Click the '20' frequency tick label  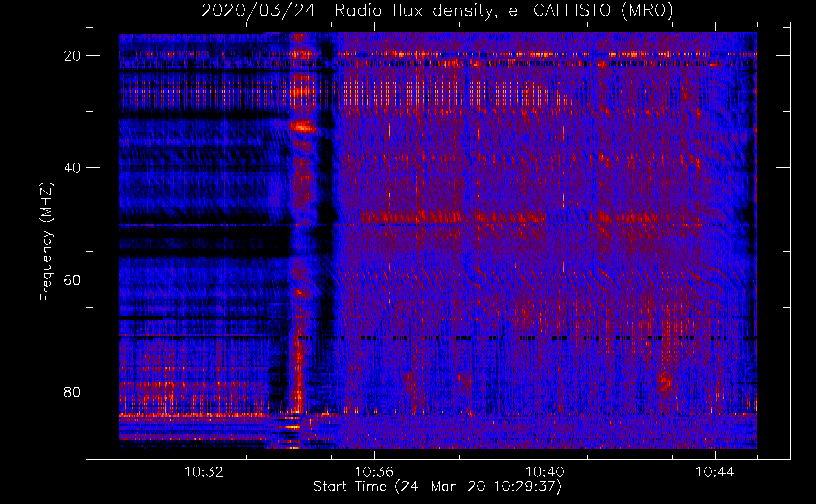coord(72,56)
